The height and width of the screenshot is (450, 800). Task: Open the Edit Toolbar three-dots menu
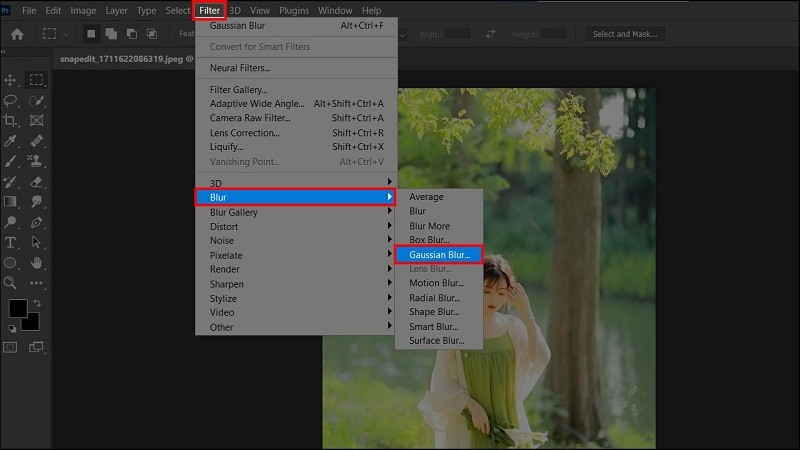pos(36,283)
